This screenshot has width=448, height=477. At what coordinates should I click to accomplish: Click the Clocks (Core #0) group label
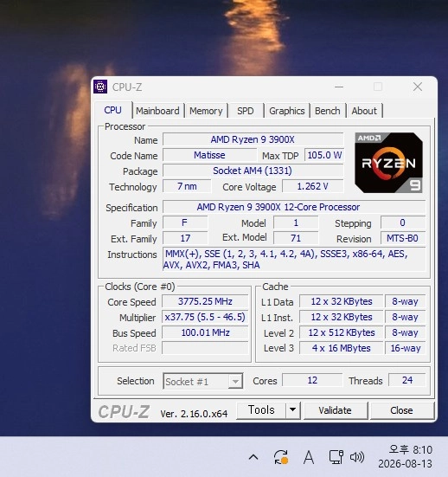[140, 287]
